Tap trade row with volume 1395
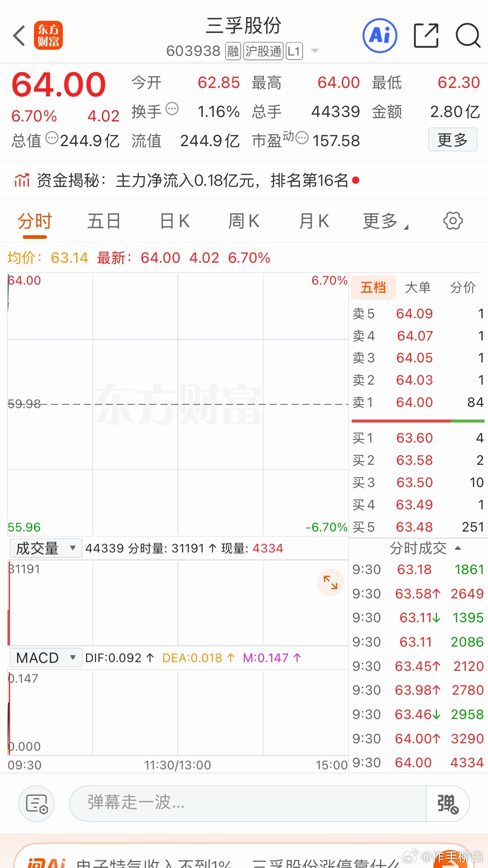The width and height of the screenshot is (488, 868). click(x=418, y=618)
